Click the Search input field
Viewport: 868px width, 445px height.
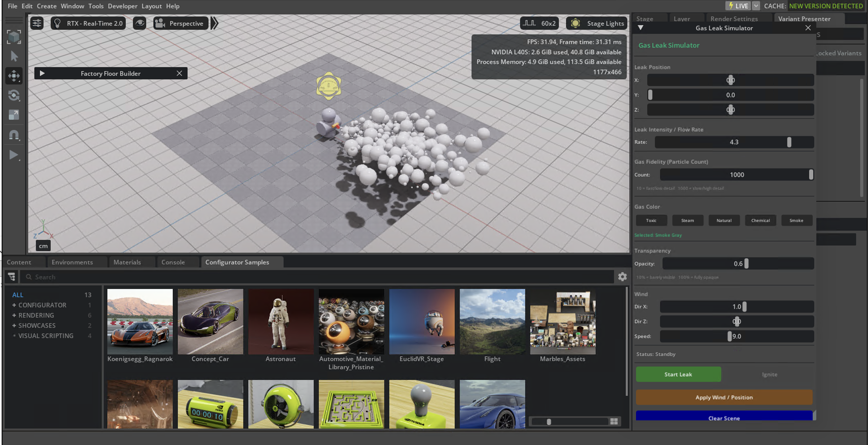click(318, 277)
